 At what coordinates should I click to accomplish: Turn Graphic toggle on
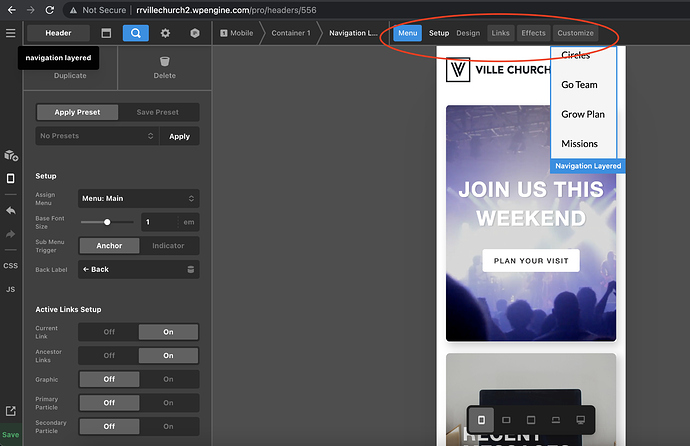168,379
